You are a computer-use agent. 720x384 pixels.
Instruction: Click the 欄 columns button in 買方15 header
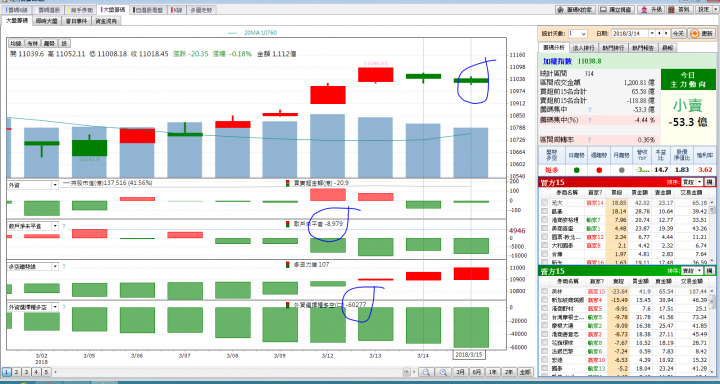[x=709, y=182]
